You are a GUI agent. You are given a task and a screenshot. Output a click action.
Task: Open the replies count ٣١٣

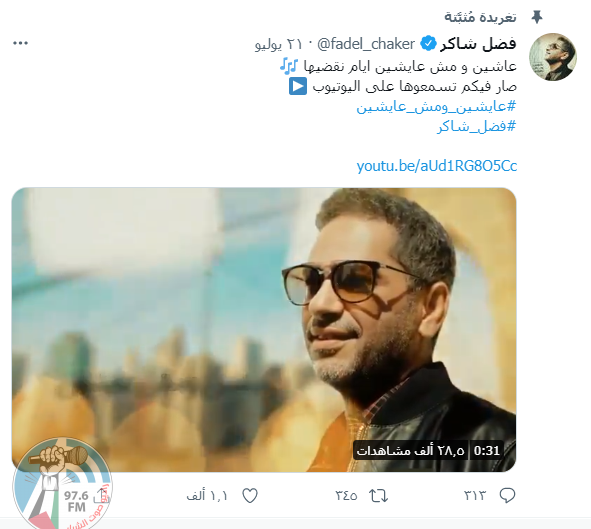point(475,495)
